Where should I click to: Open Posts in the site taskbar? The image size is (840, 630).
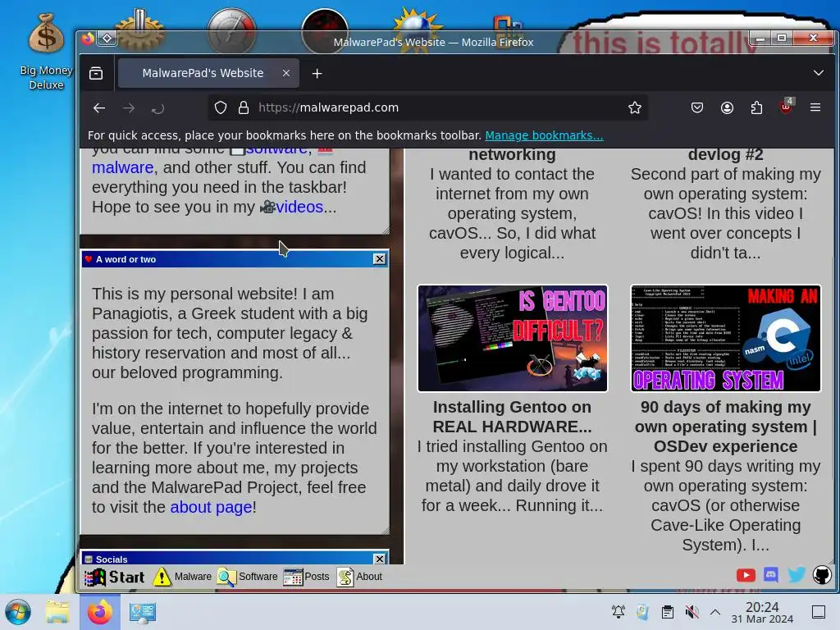(x=307, y=577)
